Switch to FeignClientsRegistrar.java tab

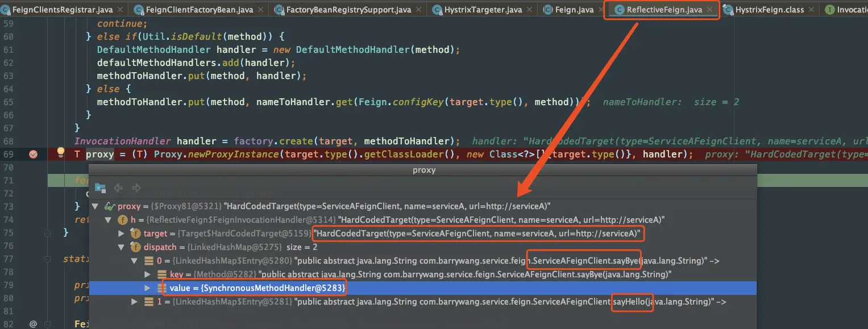[x=61, y=10]
